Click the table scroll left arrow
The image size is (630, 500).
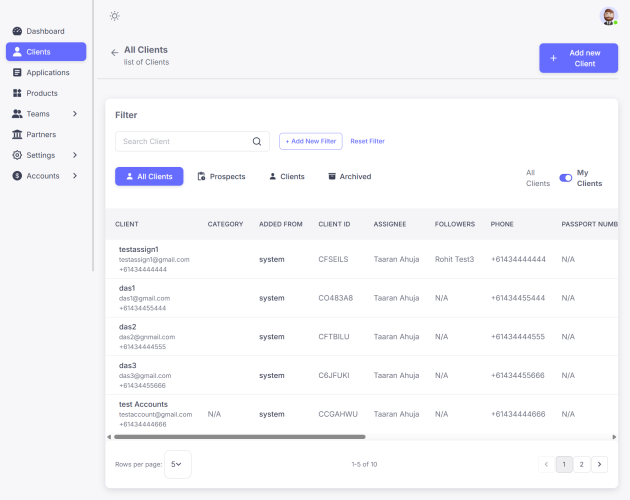[109, 437]
